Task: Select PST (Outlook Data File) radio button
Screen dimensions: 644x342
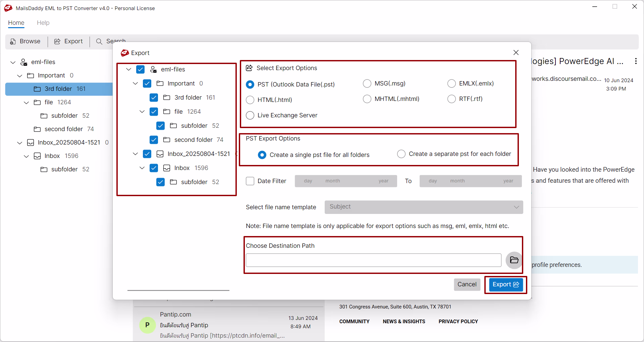Action: pos(250,84)
